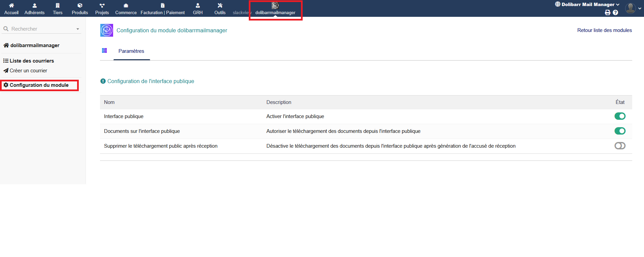This screenshot has height=257, width=644.
Task: Enable Supprimer le téléchargement public toggle
Action: pos(620,146)
